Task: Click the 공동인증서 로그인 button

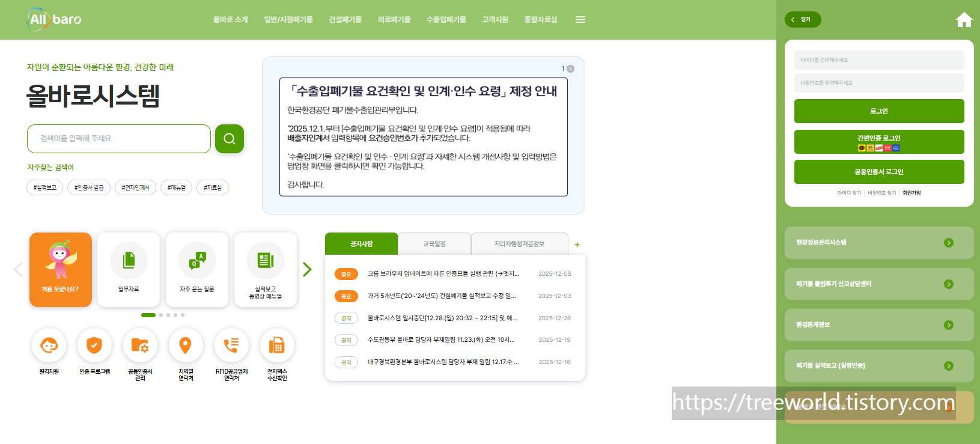Action: (879, 172)
